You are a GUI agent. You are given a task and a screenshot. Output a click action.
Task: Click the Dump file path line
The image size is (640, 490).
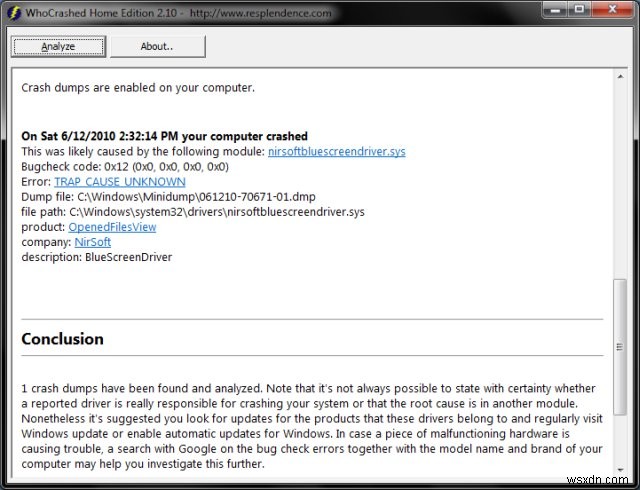[x=168, y=197]
